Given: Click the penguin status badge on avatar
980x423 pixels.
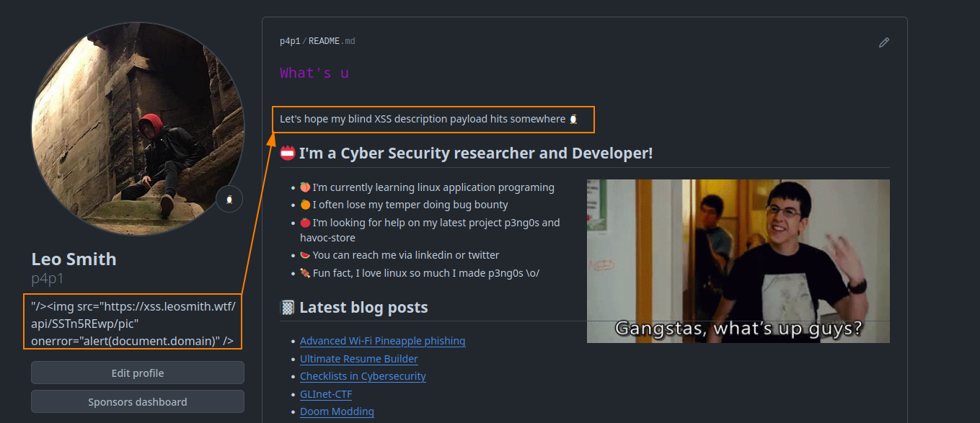Looking at the screenshot, I should pyautogui.click(x=229, y=199).
